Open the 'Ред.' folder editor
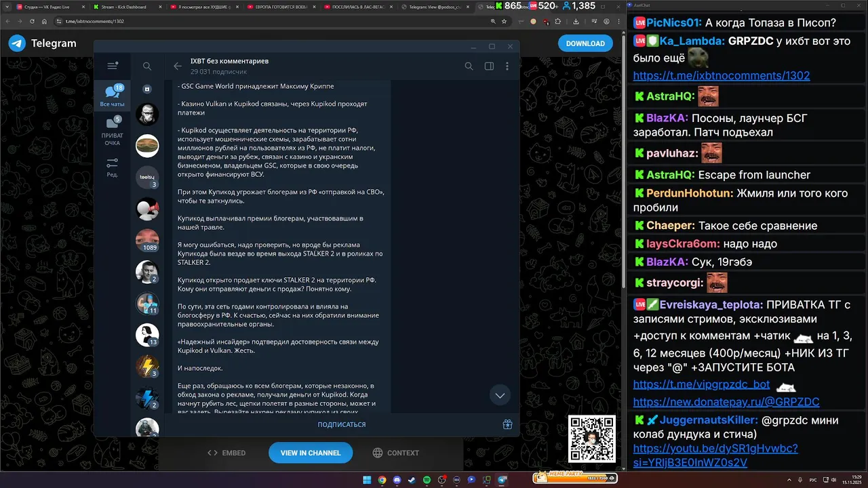This screenshot has height=488, width=868. coord(113,167)
